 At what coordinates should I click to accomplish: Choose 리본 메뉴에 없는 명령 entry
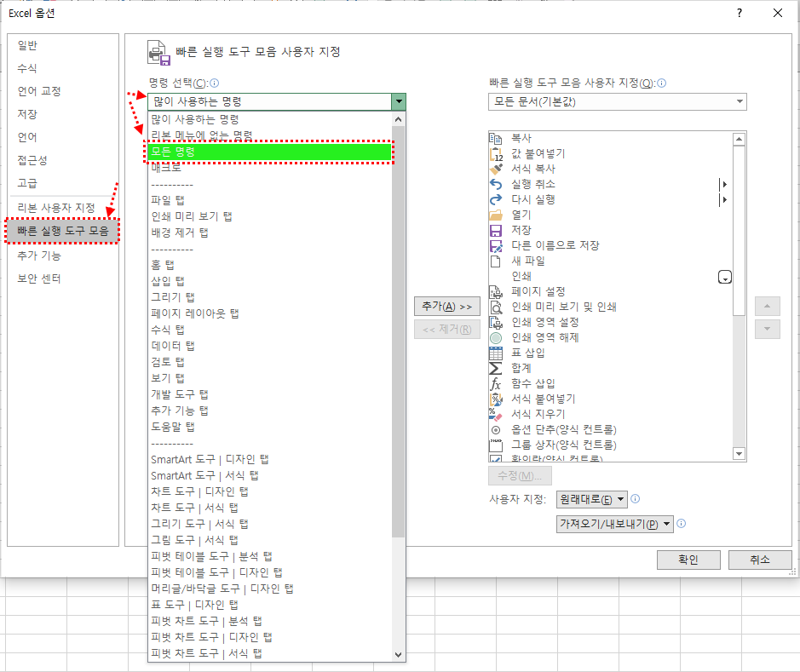tap(270, 135)
